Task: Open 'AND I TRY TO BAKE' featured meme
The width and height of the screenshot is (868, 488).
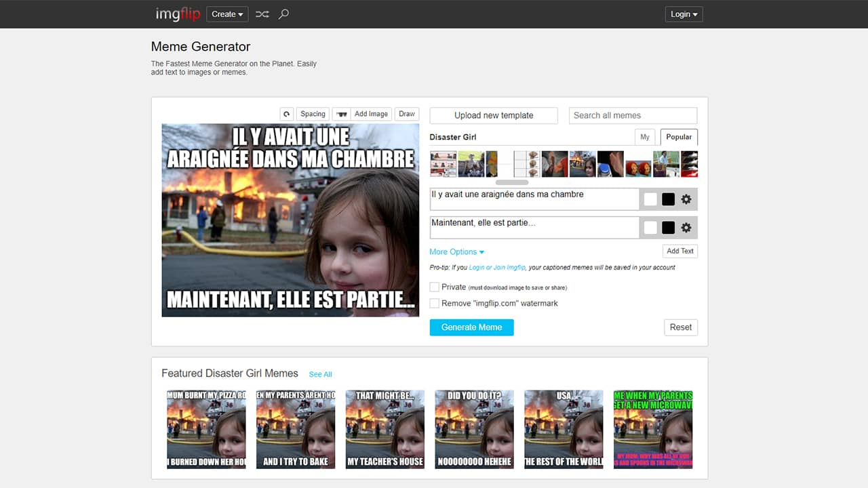Action: pyautogui.click(x=296, y=429)
